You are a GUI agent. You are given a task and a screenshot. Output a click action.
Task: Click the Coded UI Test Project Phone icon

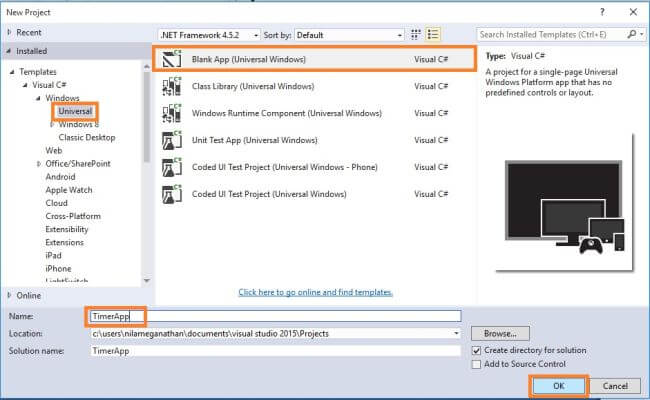click(172, 167)
